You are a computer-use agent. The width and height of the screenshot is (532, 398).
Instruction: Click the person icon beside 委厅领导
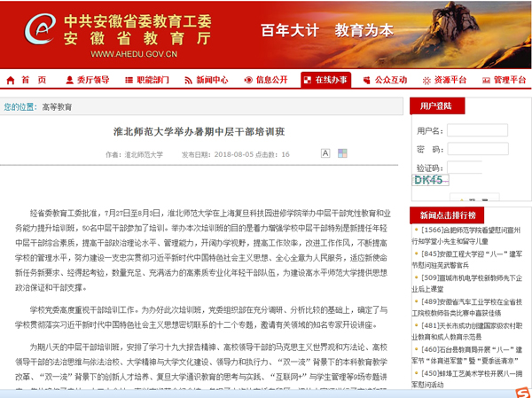(x=69, y=80)
